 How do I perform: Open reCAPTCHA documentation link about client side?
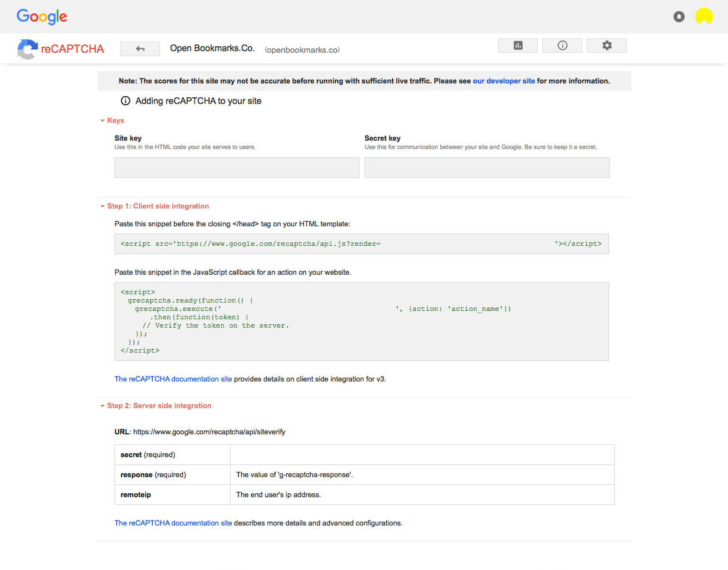click(x=173, y=379)
